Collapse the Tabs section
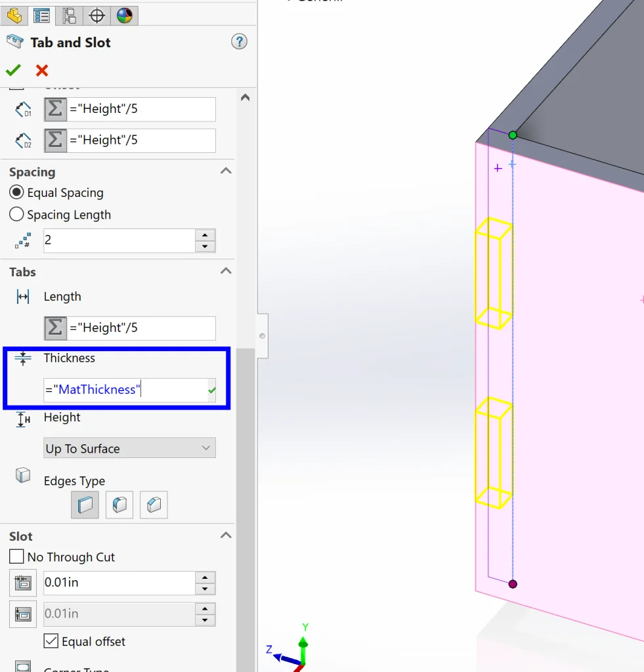The width and height of the screenshot is (644, 672). pos(226,271)
